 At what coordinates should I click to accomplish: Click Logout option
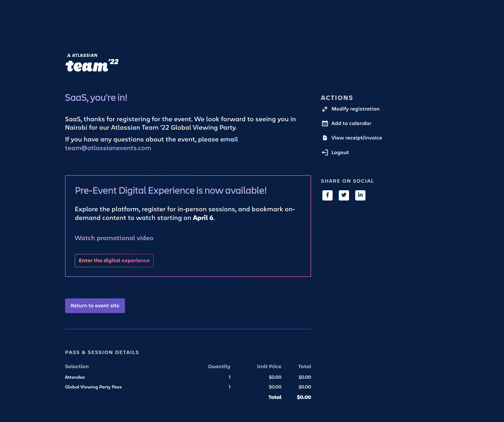click(x=340, y=152)
